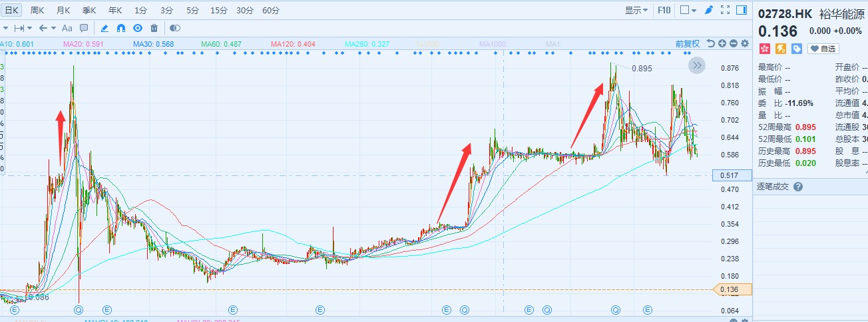This screenshot has height=322, width=868.
Task: Click the MA20: 0.591 indicator label
Action: click(83, 44)
